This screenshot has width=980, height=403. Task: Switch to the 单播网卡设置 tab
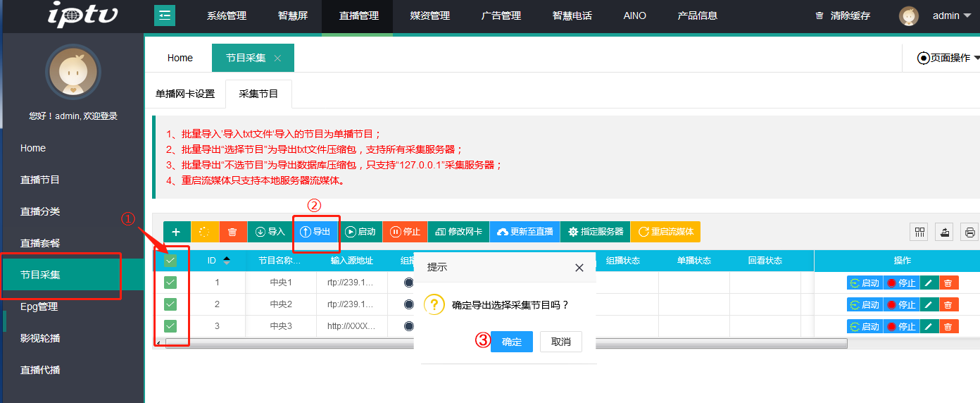click(185, 94)
